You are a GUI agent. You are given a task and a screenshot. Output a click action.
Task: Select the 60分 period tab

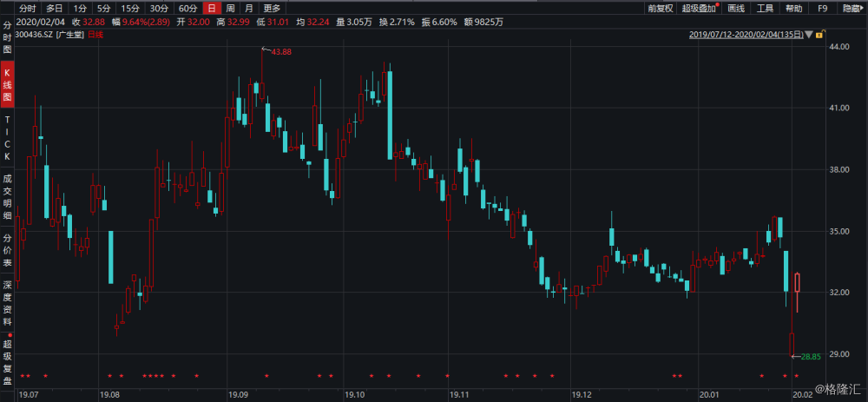(187, 9)
